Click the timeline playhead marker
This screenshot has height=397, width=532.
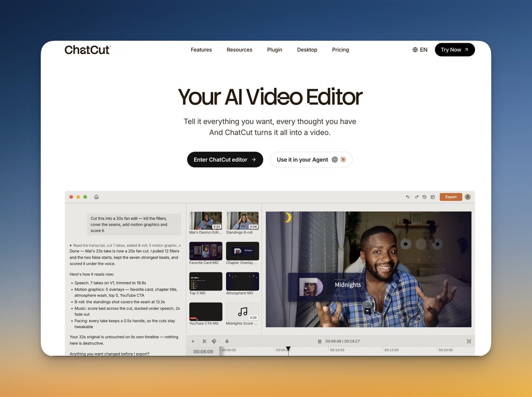(288, 349)
